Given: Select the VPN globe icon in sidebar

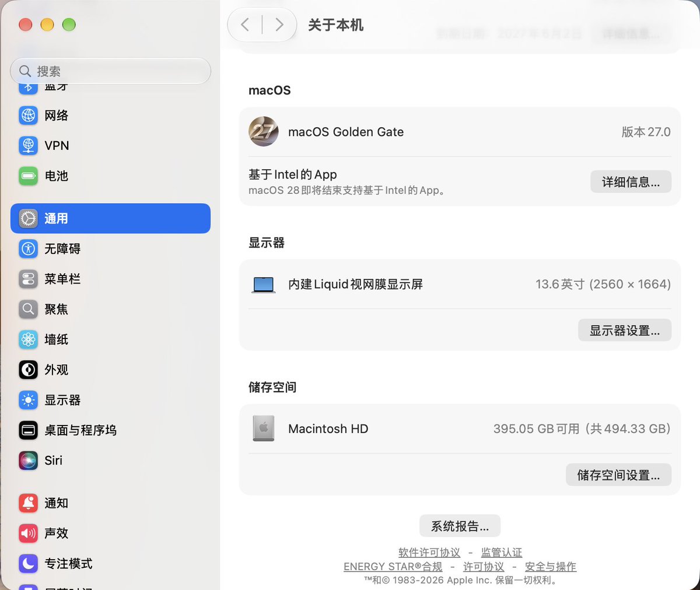Looking at the screenshot, I should pyautogui.click(x=28, y=145).
